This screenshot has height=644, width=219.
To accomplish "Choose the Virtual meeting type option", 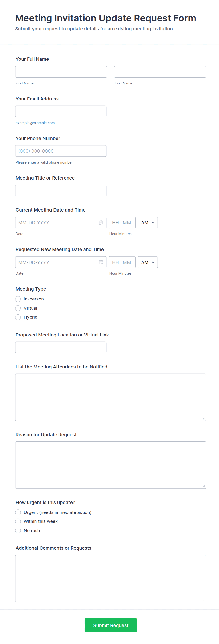I will pos(18,308).
